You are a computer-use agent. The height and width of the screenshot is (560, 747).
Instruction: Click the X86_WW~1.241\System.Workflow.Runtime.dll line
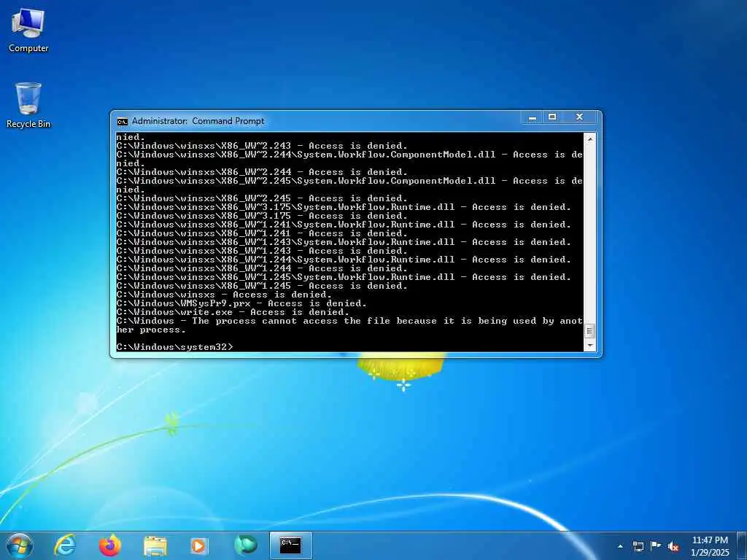click(x=344, y=225)
